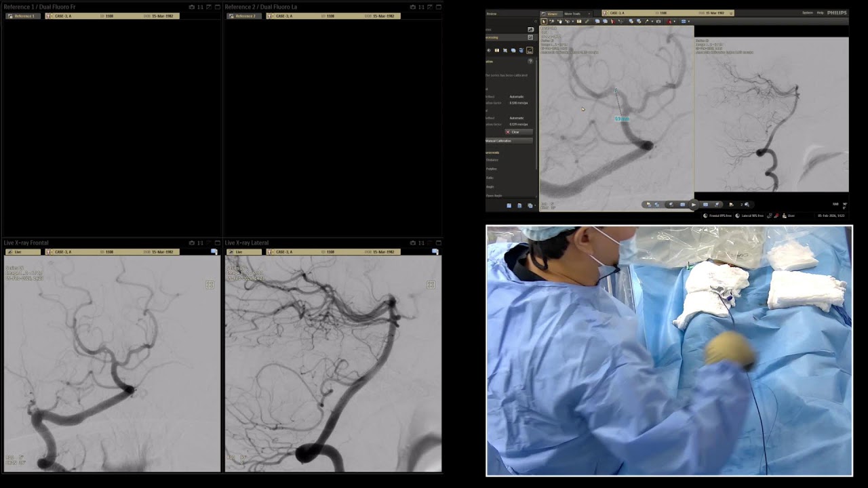This screenshot has height=488, width=868.
Task: Click the blue marker icon at lateral header corner
Action: 435,251
